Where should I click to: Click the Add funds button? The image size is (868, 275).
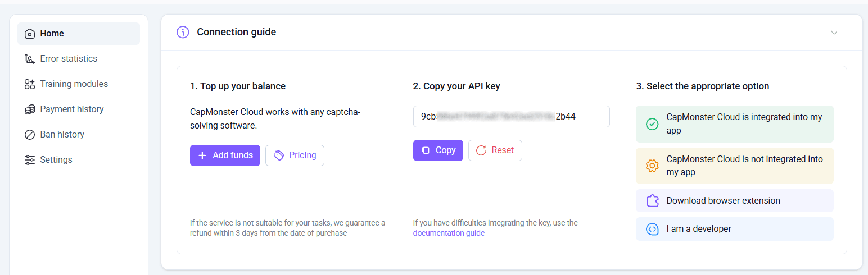point(225,155)
